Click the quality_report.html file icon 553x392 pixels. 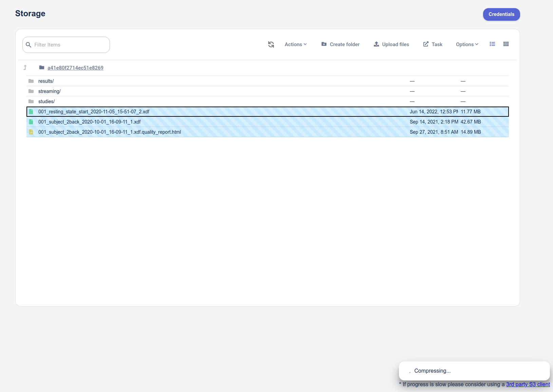(x=31, y=132)
